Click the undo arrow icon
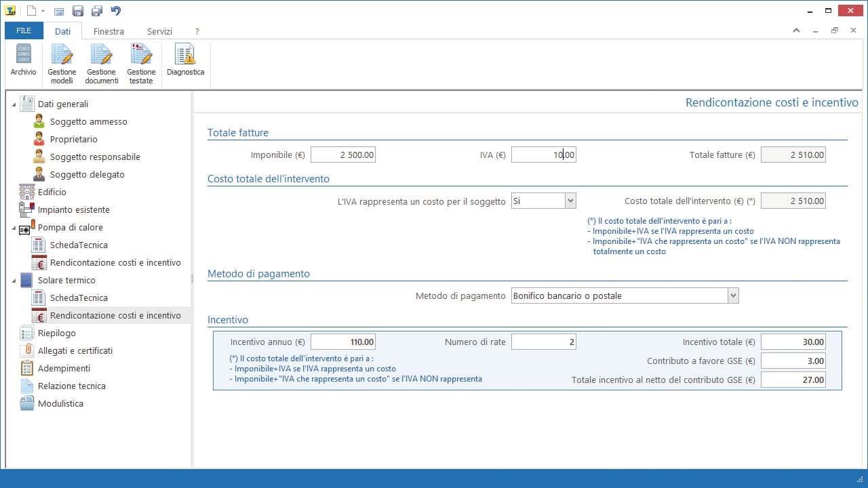 point(116,11)
